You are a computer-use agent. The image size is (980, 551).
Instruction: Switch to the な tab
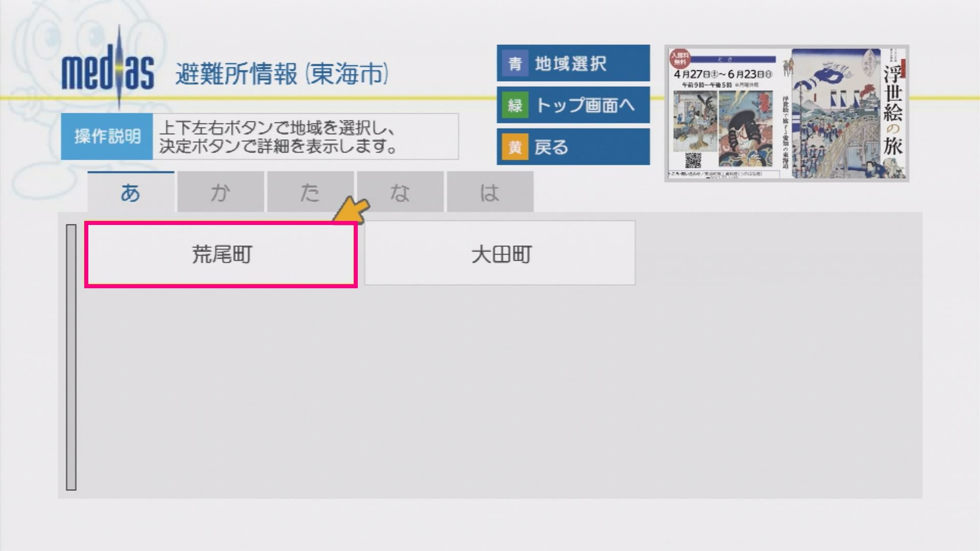point(400,192)
